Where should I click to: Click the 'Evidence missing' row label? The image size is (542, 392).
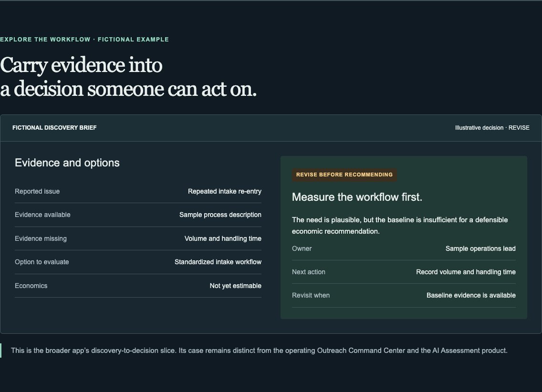click(41, 238)
